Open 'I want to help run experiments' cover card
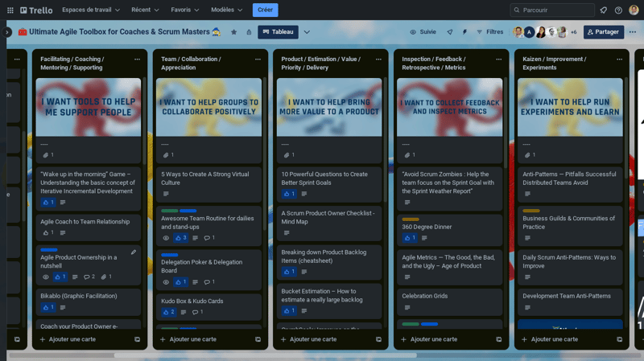The width and height of the screenshot is (644, 361). tap(570, 120)
